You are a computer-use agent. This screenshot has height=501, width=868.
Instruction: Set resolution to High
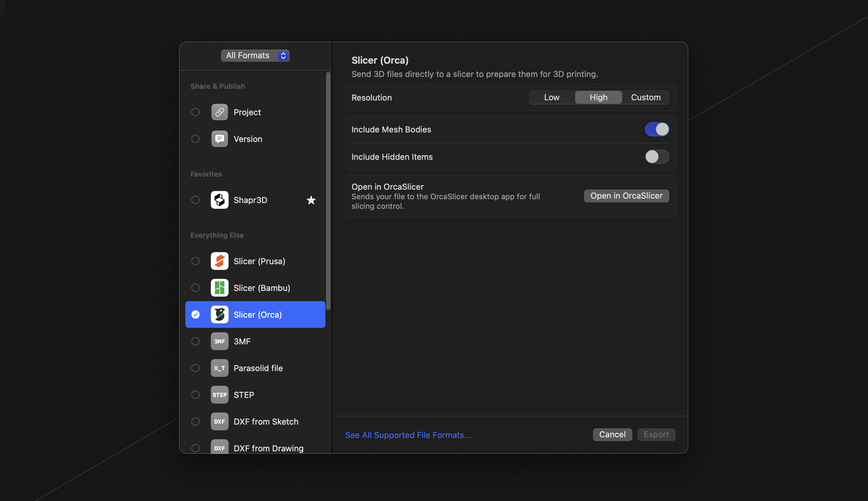(x=598, y=97)
